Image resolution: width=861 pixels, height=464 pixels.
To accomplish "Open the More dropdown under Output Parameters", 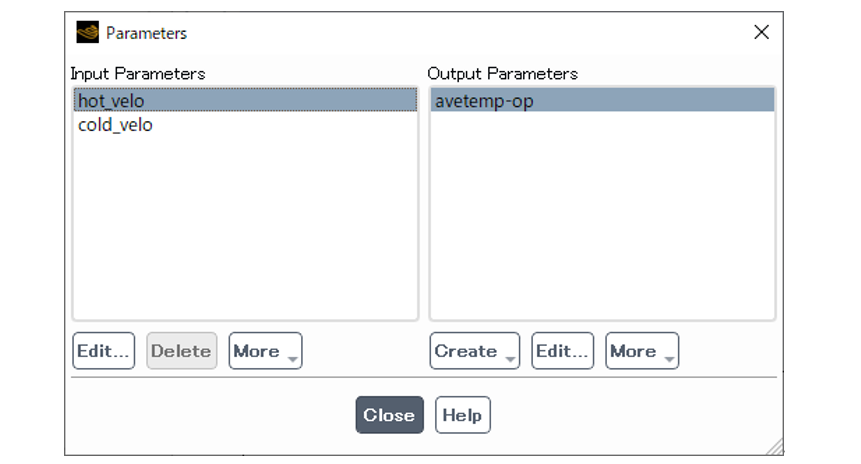I will click(x=642, y=351).
